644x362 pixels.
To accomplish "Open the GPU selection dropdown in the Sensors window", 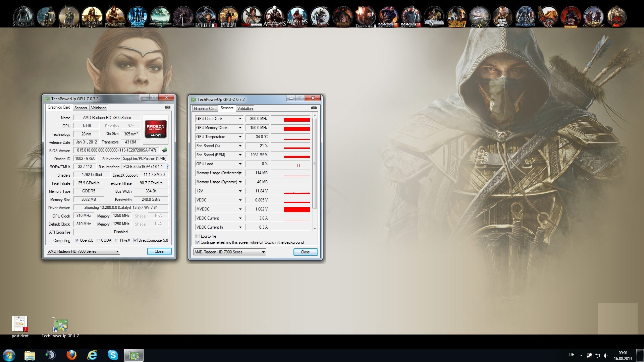I will pyautogui.click(x=229, y=252).
